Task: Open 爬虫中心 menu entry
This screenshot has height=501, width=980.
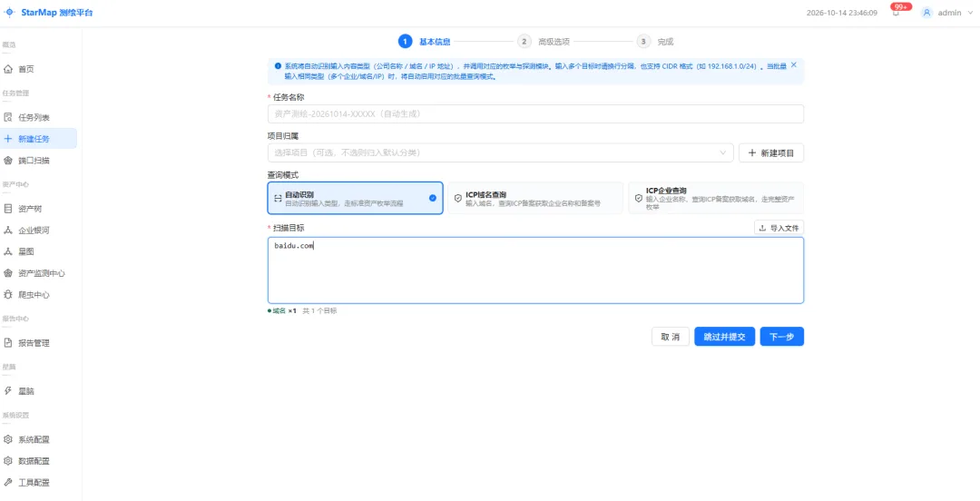Action: pos(39,294)
